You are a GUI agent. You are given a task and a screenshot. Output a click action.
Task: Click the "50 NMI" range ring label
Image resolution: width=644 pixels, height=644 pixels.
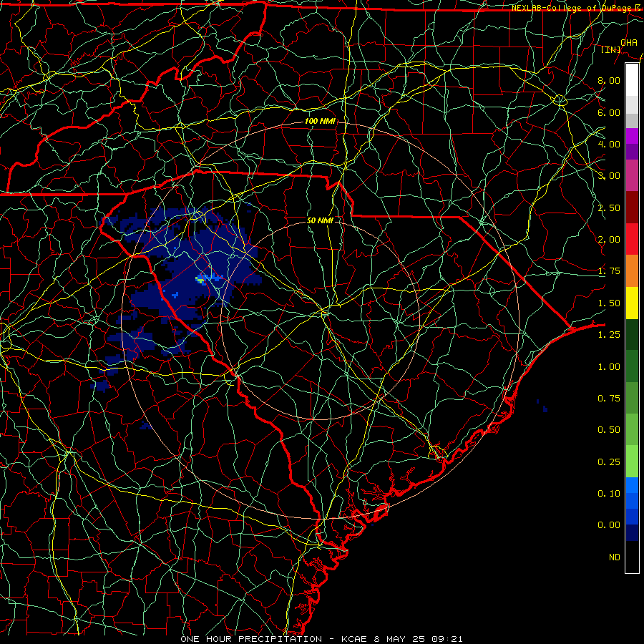coord(320,220)
